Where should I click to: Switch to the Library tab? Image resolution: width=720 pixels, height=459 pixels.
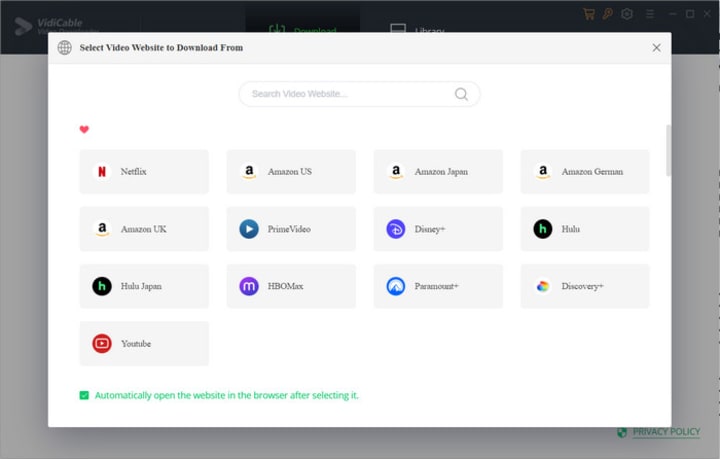(417, 28)
